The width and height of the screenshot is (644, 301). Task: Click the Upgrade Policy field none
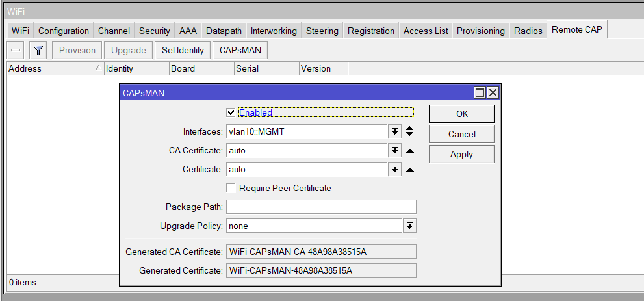pos(314,226)
